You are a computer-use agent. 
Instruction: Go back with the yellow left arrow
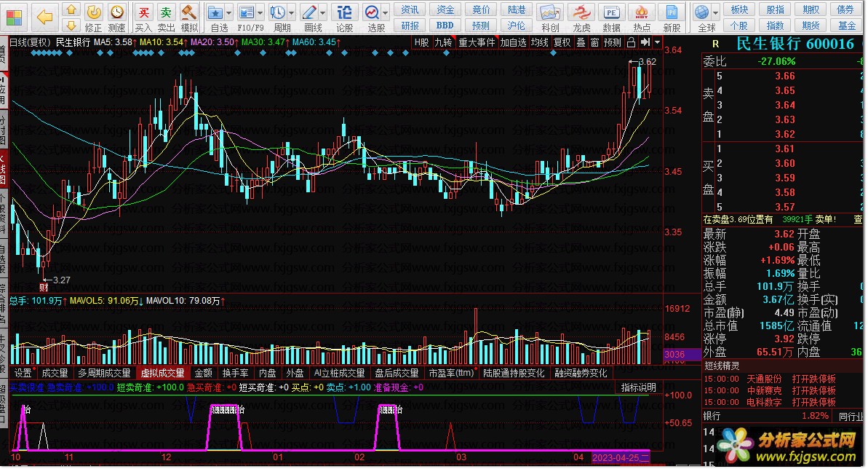point(44,17)
